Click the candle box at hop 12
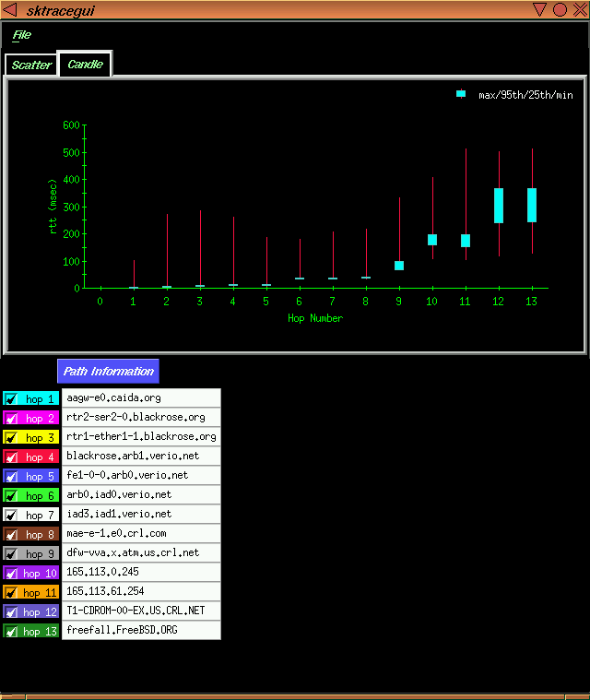590x700 pixels. (x=499, y=206)
